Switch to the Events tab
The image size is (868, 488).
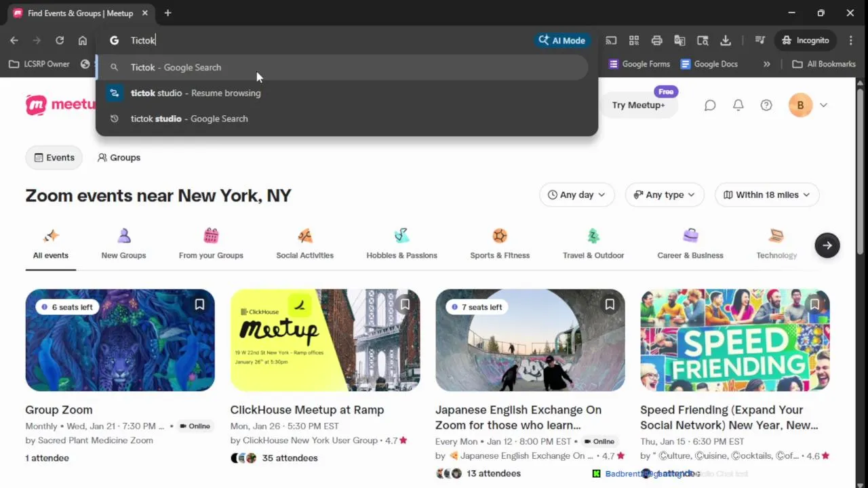click(54, 157)
